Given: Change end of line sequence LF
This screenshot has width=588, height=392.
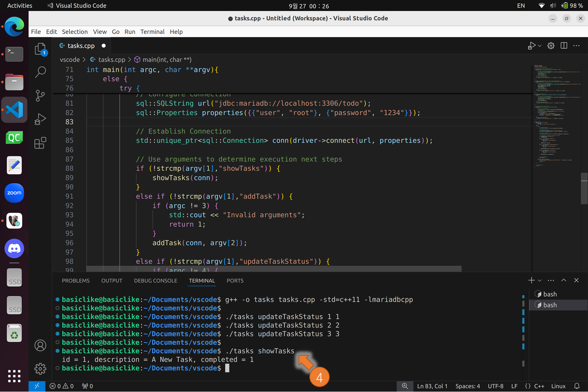Looking at the screenshot, I should pyautogui.click(x=514, y=386).
